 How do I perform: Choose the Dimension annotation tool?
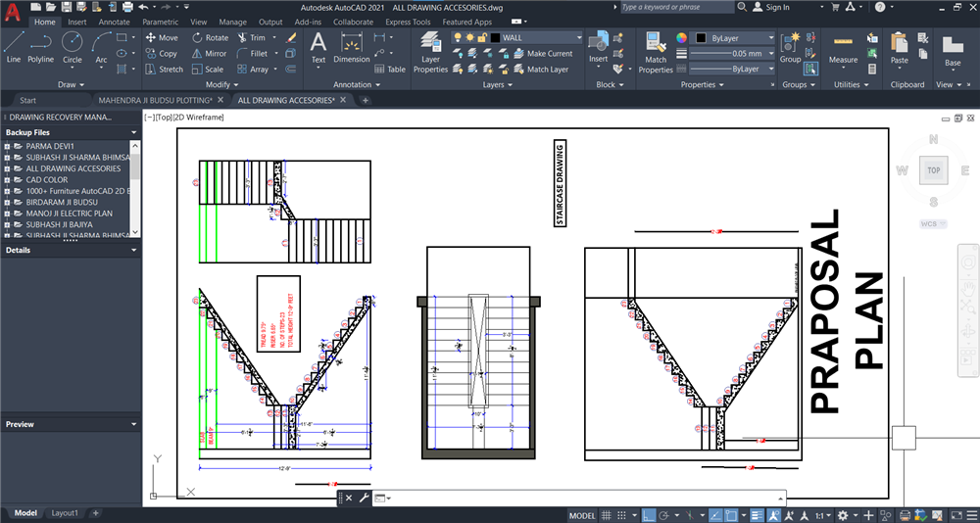(352, 46)
